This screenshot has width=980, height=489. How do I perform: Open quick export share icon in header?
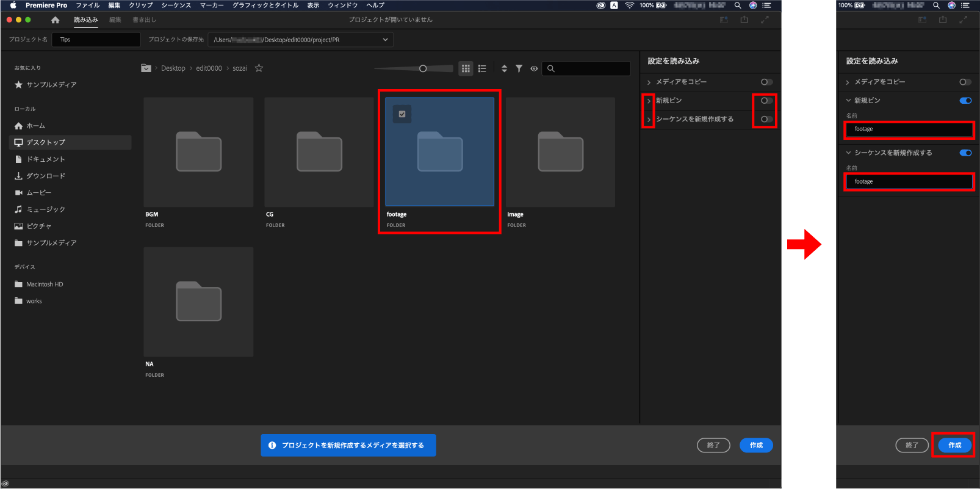744,20
